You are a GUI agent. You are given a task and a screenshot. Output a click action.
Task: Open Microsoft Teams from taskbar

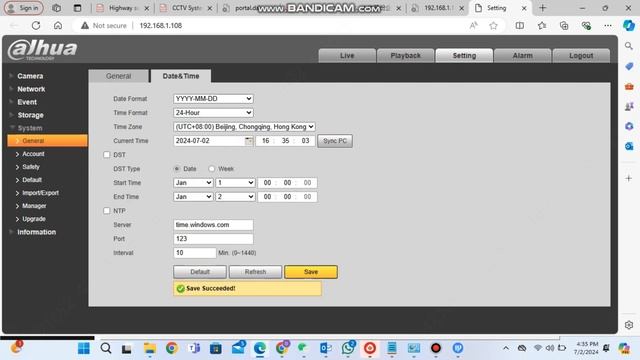pyautogui.click(x=194, y=348)
